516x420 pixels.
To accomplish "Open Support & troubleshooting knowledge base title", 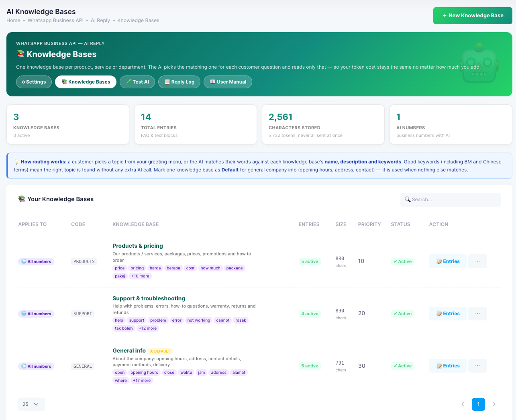I will [x=149, y=298].
